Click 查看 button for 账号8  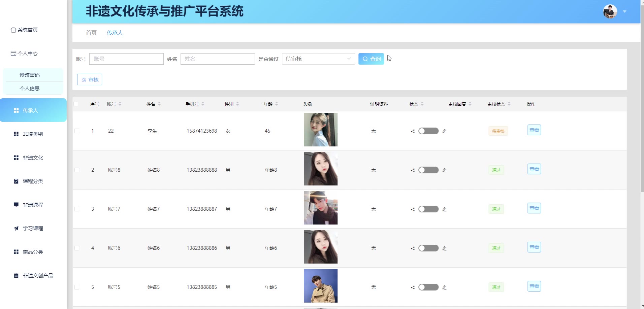point(534,169)
